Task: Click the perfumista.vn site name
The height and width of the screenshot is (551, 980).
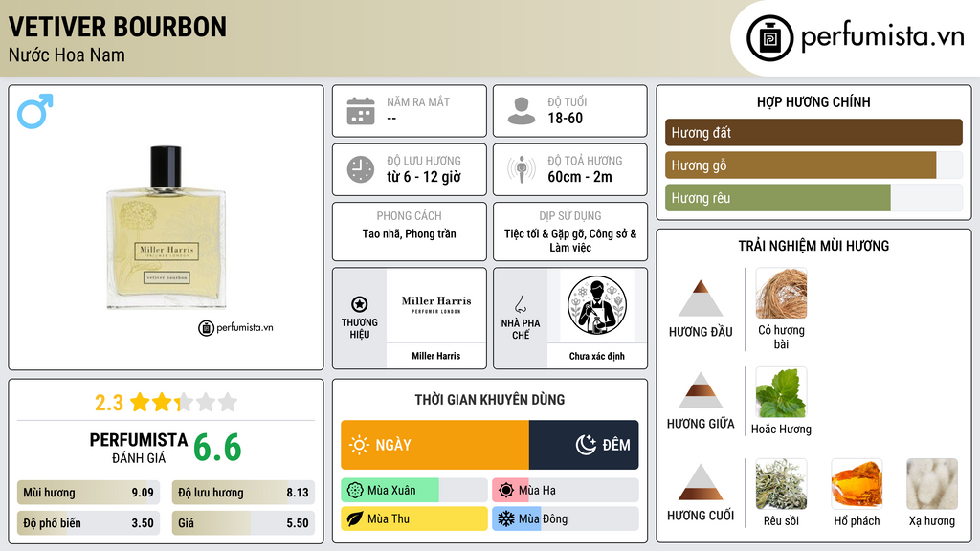Action: click(882, 37)
